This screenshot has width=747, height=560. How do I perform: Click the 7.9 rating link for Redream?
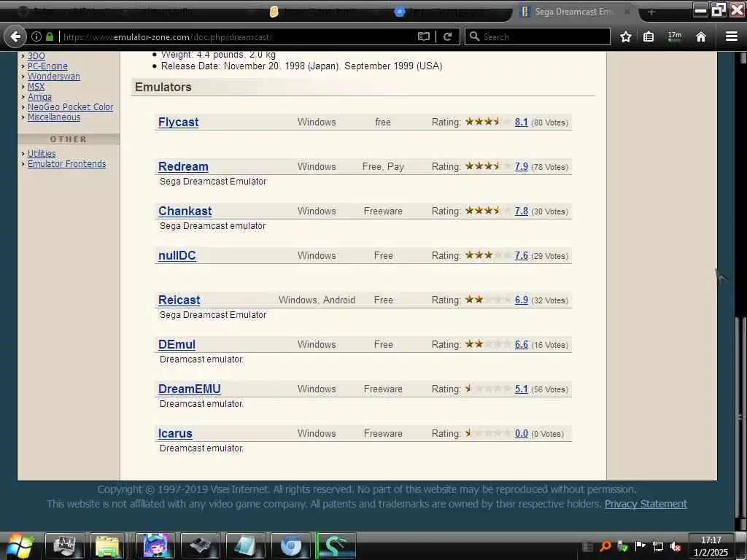pyautogui.click(x=521, y=167)
